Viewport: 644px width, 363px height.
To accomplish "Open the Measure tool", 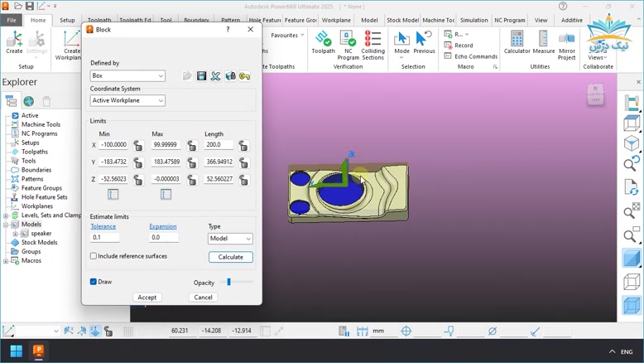I will (x=544, y=42).
